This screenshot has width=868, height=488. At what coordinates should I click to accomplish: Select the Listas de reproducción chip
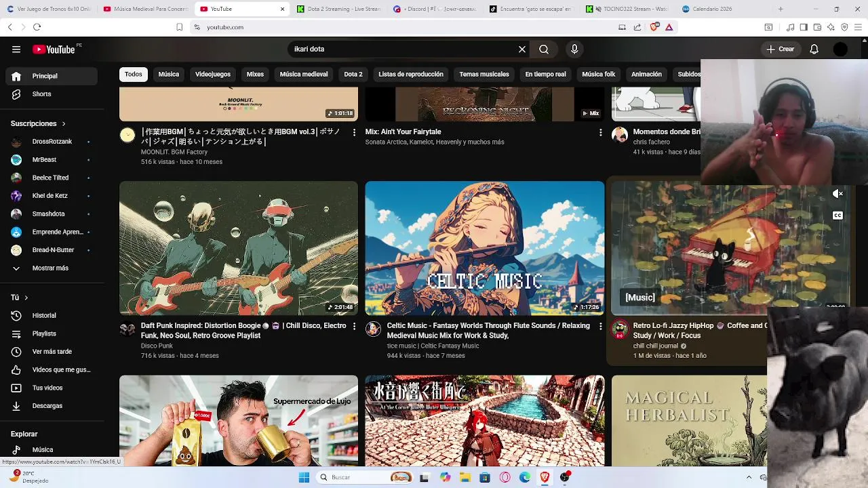pyautogui.click(x=411, y=74)
